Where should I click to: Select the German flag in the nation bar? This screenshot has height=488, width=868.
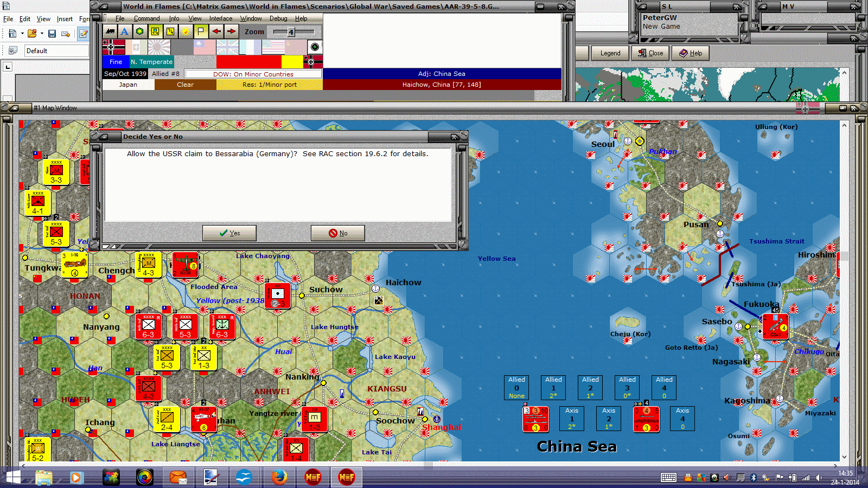click(113, 47)
